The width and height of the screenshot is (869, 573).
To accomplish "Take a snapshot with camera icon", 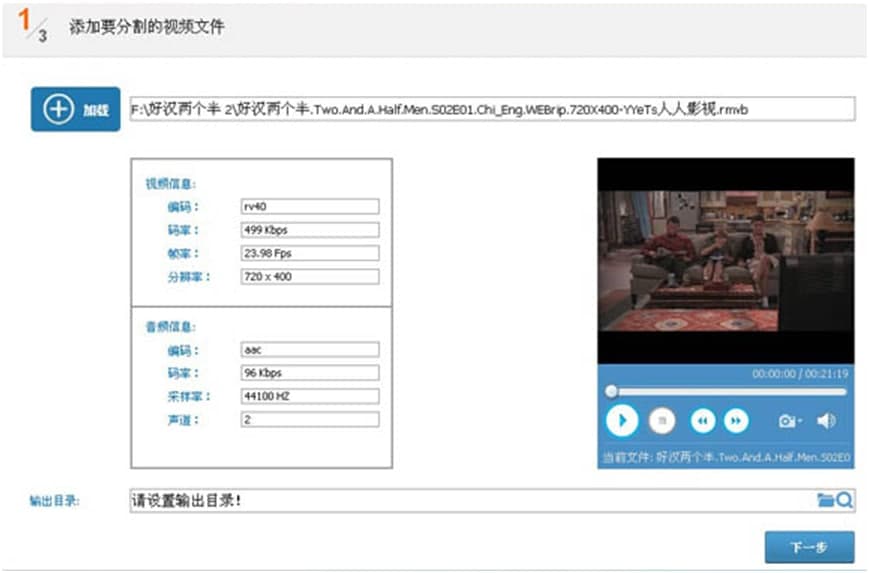I will point(787,422).
